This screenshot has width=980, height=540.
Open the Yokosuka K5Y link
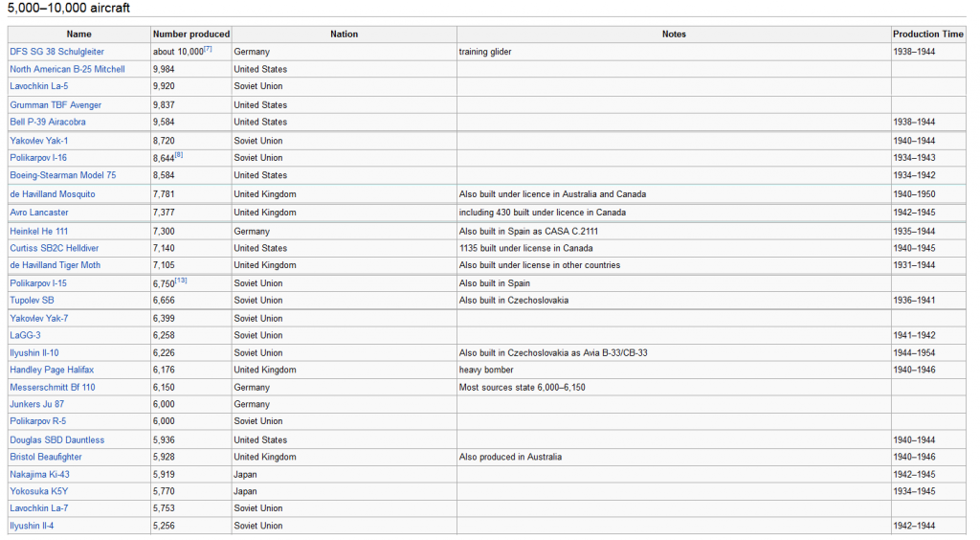(38, 491)
